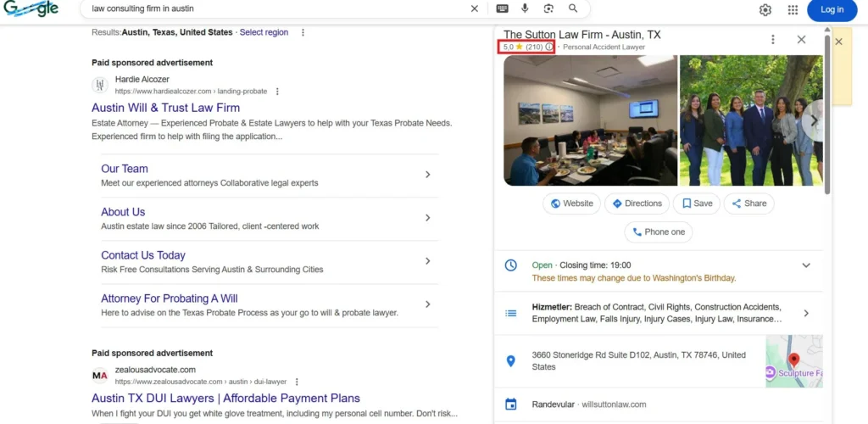Open more options for Sutton Law Firm panel
The height and width of the screenshot is (424, 868).
point(773,39)
